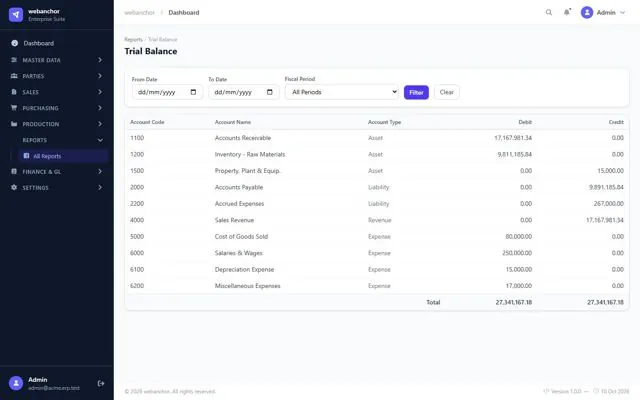The image size is (640, 400).
Task: Click the Production factory icon
Action: [x=14, y=124]
